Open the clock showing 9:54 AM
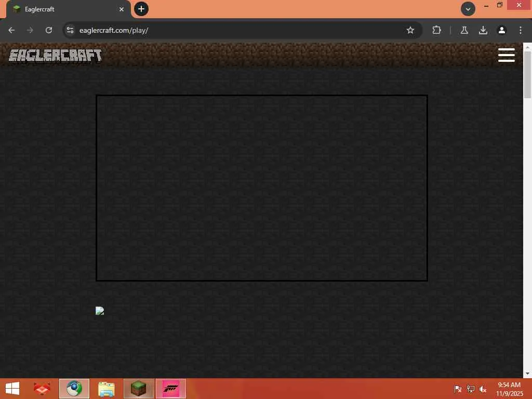The height and width of the screenshot is (399, 532). [x=509, y=389]
